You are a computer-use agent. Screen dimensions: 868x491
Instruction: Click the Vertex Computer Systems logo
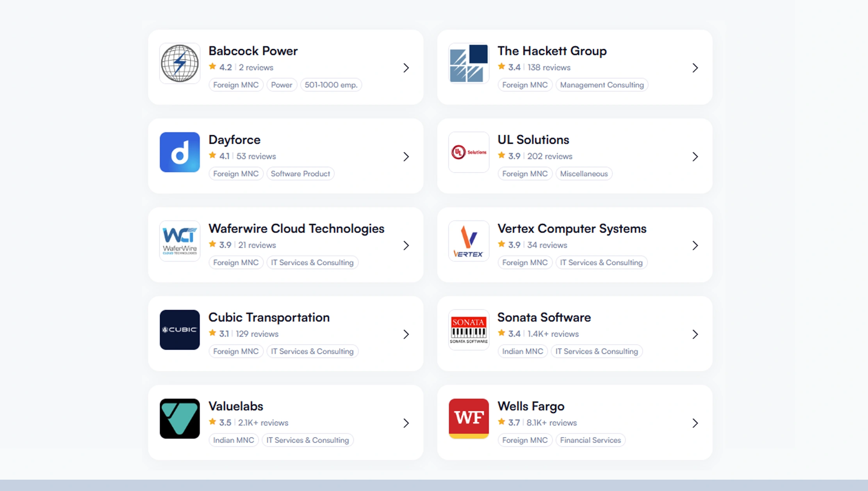click(469, 241)
